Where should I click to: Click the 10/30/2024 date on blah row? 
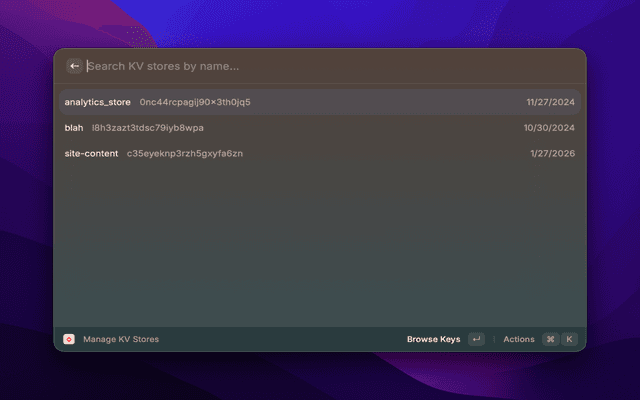[549, 128]
